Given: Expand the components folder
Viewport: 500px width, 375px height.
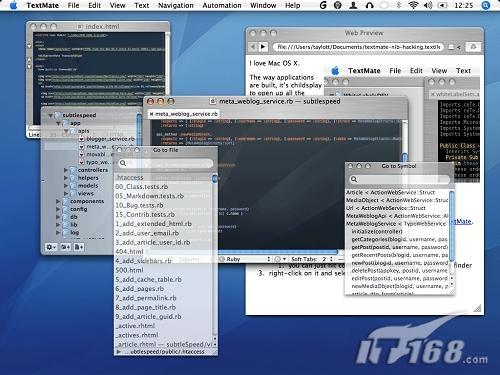Looking at the screenshot, I should [x=58, y=201].
